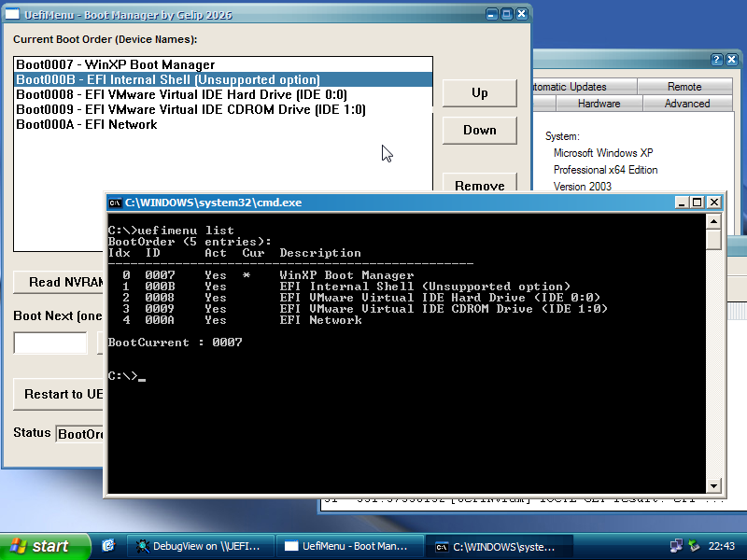This screenshot has height=560, width=747.
Task: Click the Remove button in UefiMenu
Action: coord(480,183)
